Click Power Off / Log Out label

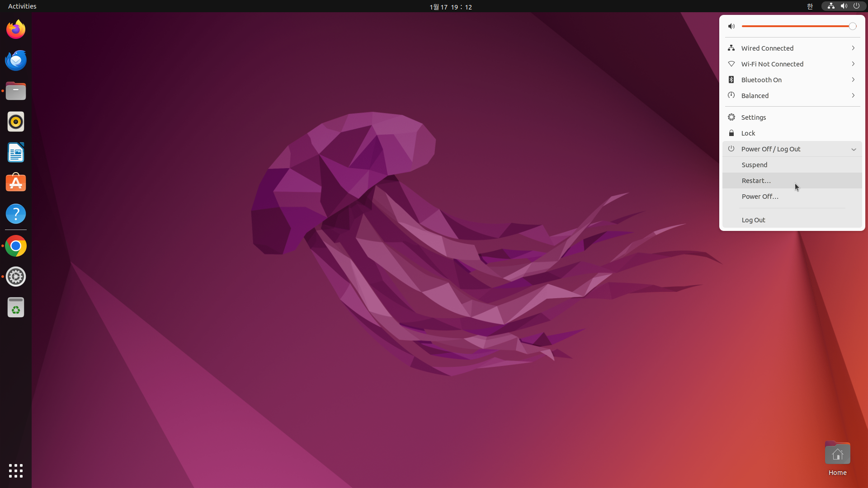(771, 149)
